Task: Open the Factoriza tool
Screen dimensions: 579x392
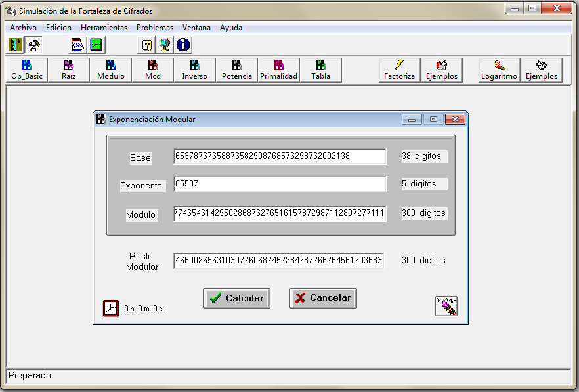Action: (x=399, y=70)
